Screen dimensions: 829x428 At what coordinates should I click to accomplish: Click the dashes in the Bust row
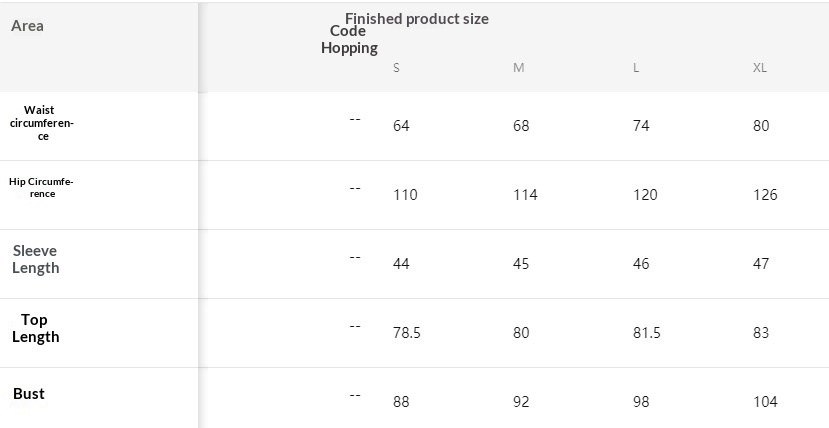point(355,395)
